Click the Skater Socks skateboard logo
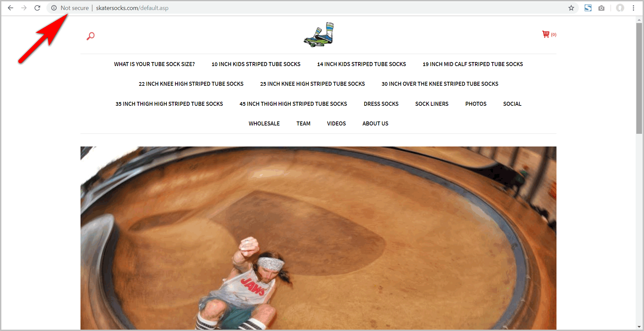 [x=318, y=35]
